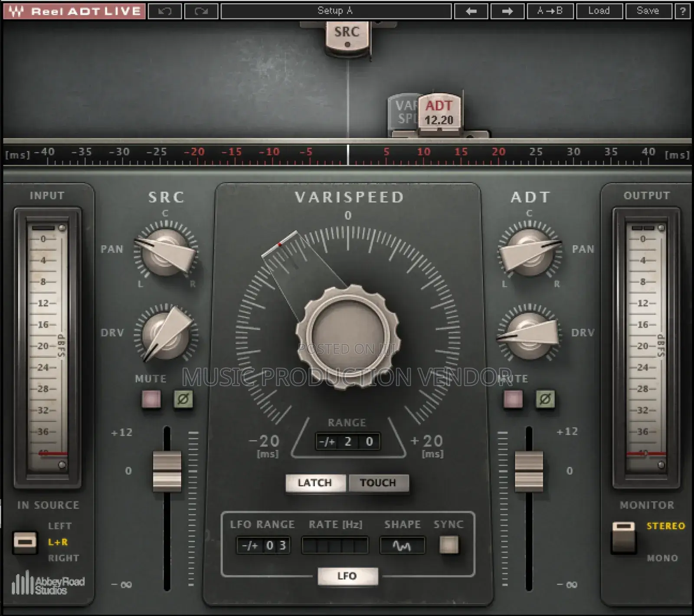694x616 pixels.
Task: Copy setup A to B
Action: (550, 11)
